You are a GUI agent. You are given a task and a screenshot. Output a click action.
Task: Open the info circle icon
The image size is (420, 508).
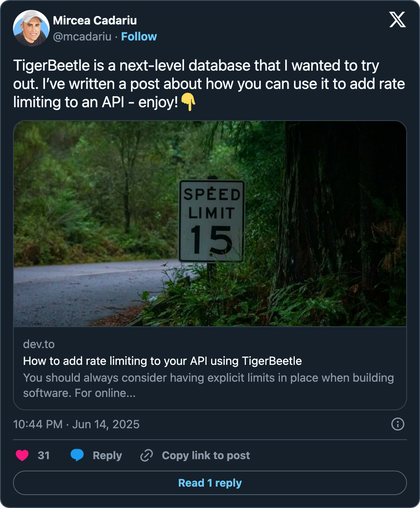[x=397, y=424]
